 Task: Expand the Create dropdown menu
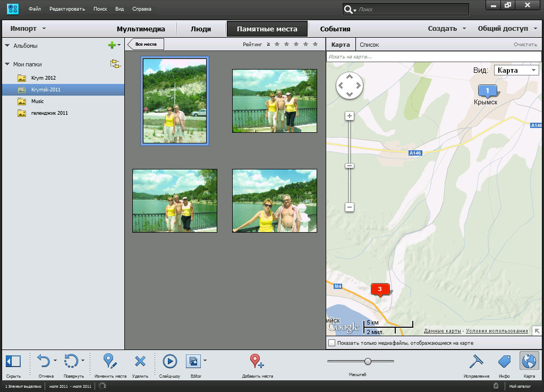point(447,29)
